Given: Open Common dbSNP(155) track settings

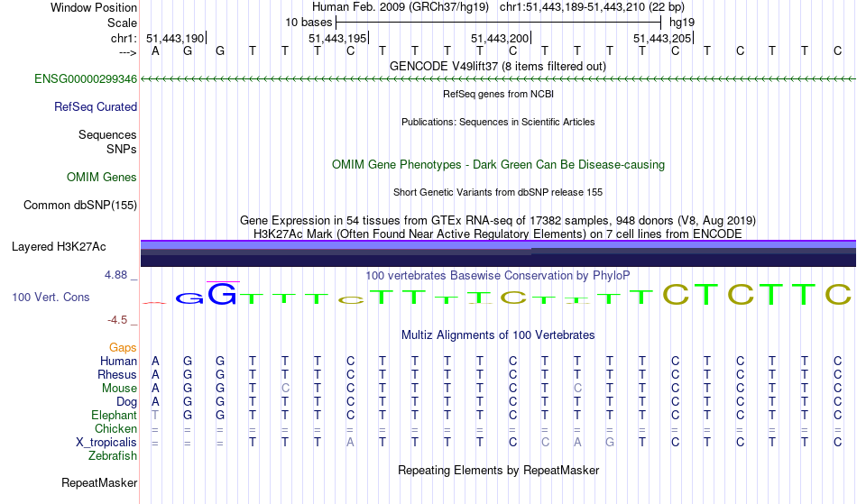Looking at the screenshot, I should point(80,206).
